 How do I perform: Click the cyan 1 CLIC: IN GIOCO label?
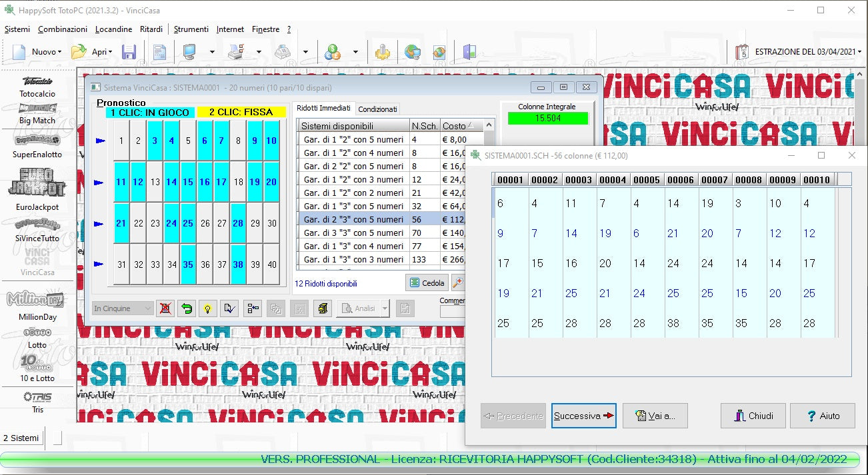(150, 113)
